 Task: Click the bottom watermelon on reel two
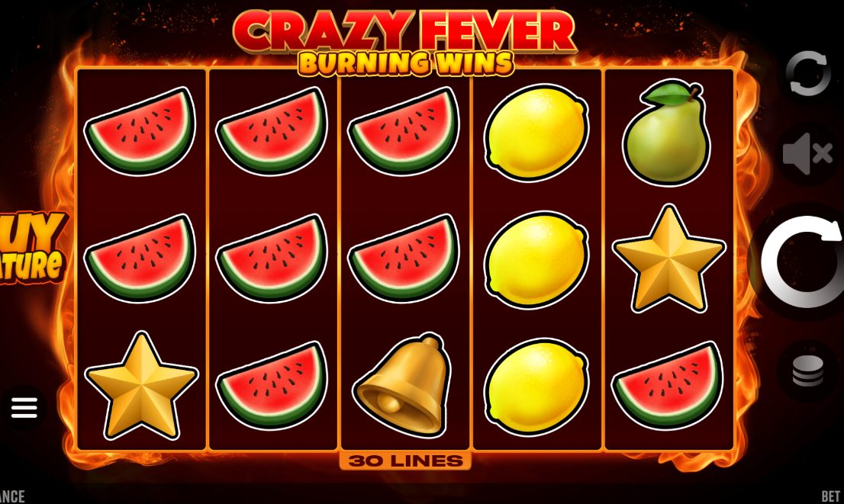coord(272,385)
